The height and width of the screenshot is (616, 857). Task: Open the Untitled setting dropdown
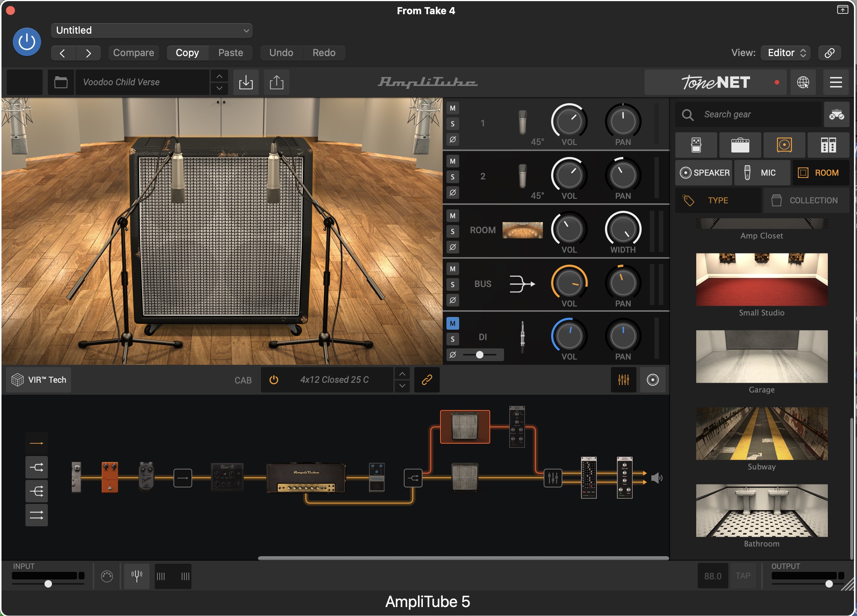tap(152, 31)
